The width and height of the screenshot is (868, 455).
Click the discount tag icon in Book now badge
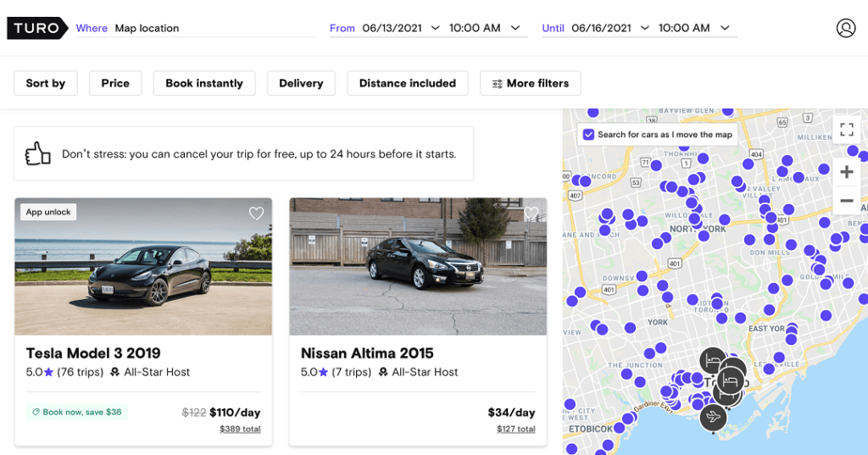pyautogui.click(x=36, y=412)
